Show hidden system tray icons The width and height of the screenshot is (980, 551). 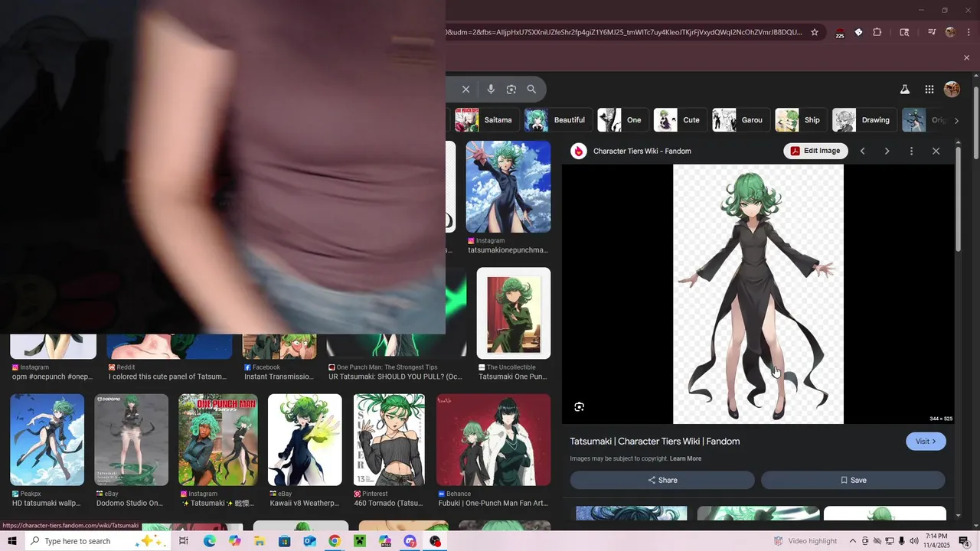tap(852, 541)
